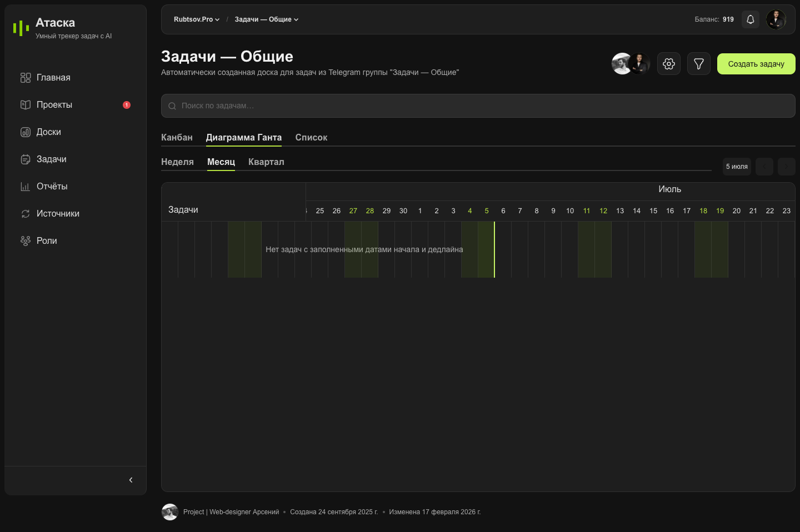Click the Создать задачу button
This screenshot has width=800, height=532.
pyautogui.click(x=756, y=64)
